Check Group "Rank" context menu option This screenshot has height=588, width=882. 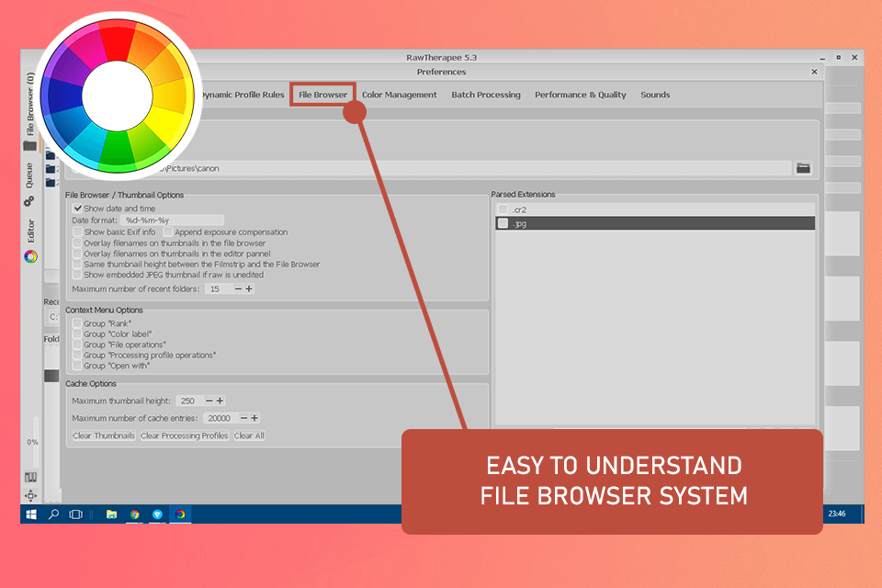(x=77, y=323)
